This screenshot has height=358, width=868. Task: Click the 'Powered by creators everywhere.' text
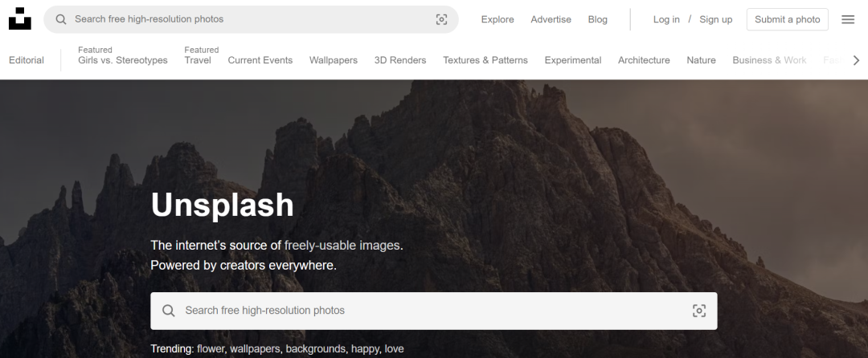click(243, 265)
